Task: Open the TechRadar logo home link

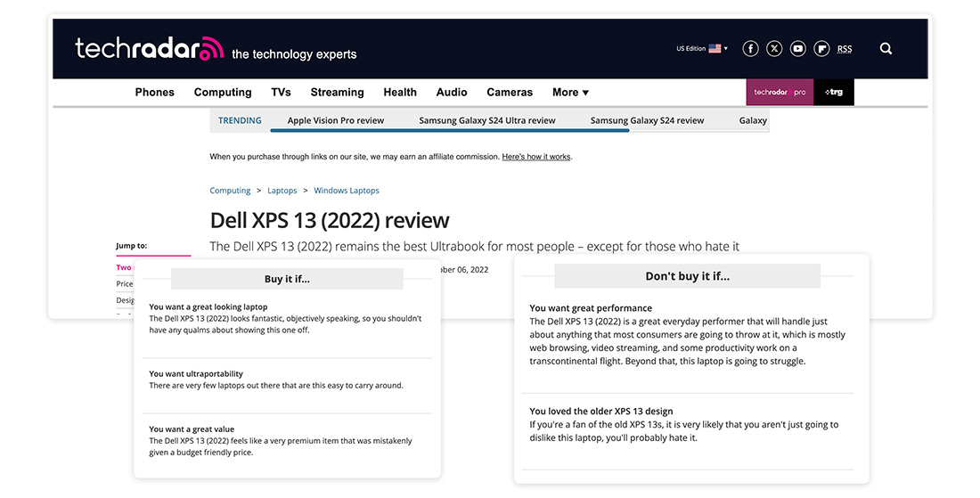Action: [150, 49]
